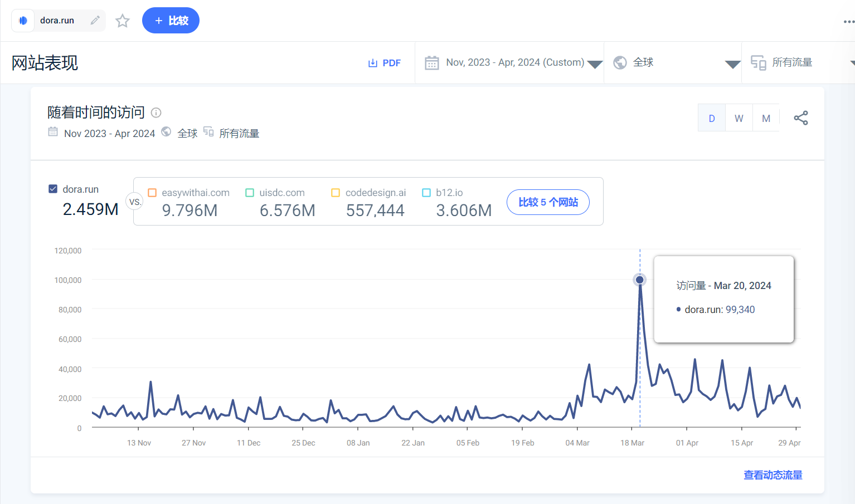
Task: Click the 01 Apr axis label
Action: coord(687,443)
